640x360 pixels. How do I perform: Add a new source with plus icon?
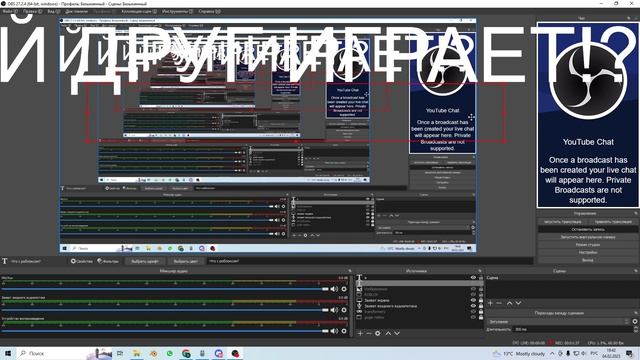coord(360,333)
